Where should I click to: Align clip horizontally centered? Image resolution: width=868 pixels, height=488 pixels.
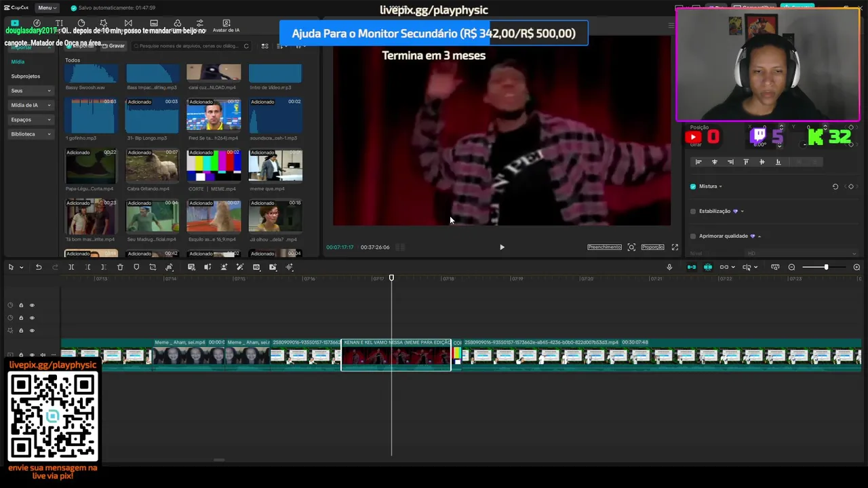click(714, 162)
